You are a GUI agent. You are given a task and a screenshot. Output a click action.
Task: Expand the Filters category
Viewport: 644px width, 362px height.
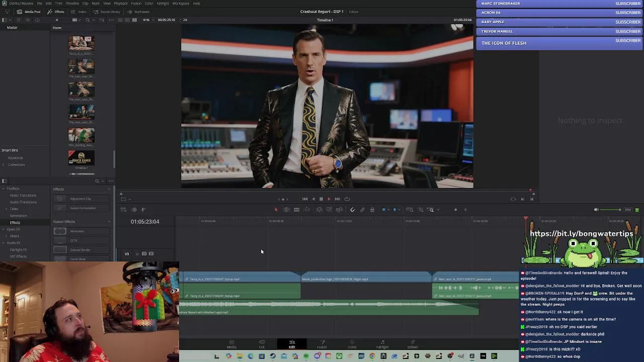coord(6,236)
